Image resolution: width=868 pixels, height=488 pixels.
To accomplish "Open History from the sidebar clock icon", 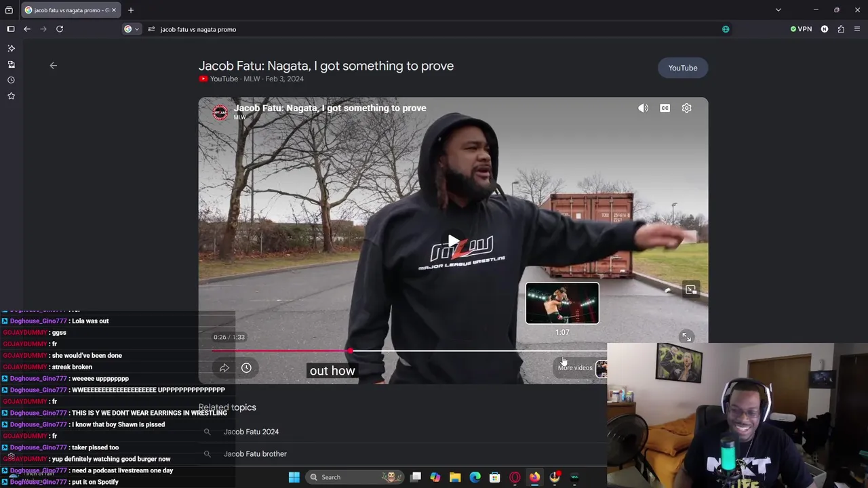I will click(x=11, y=80).
